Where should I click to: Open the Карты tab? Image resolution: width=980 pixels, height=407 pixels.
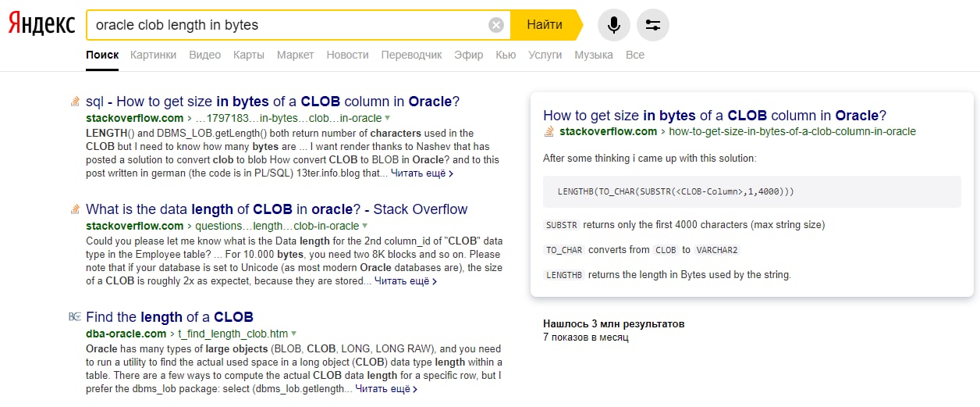tap(249, 55)
